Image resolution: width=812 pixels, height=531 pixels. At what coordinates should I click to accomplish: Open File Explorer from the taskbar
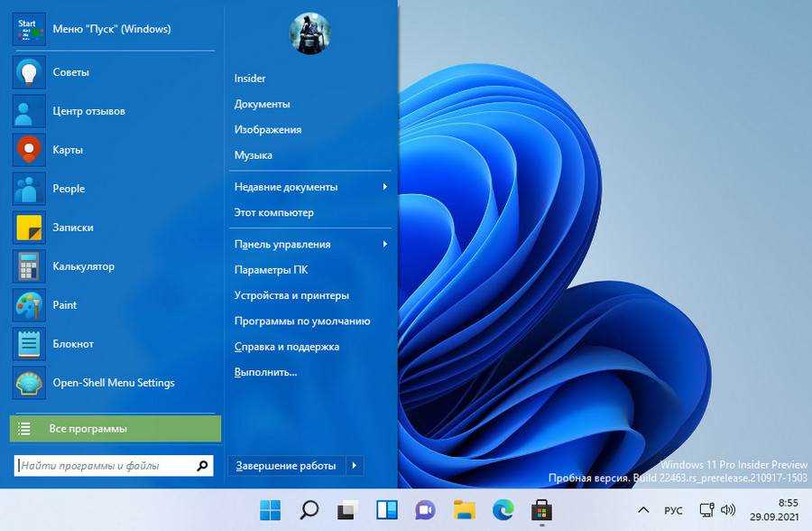pos(465,510)
